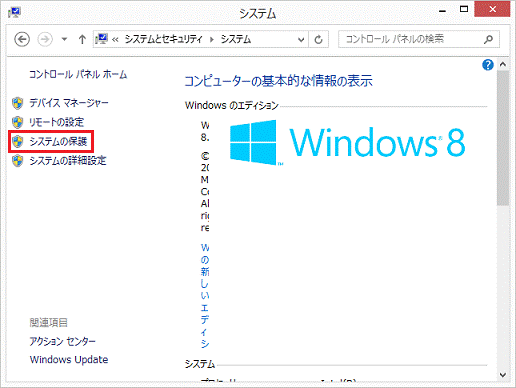Open システムの保護 link

point(58,142)
